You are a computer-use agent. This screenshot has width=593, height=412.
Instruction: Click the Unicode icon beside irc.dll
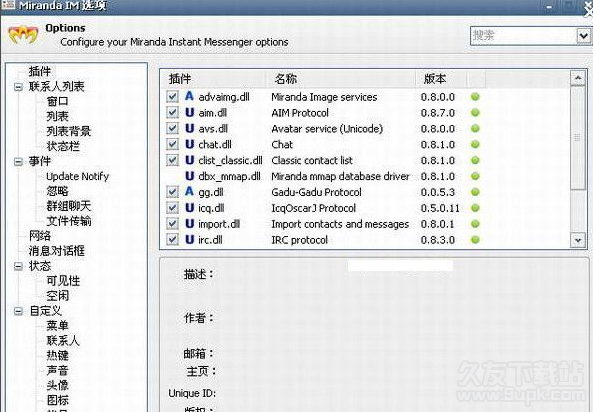click(189, 239)
